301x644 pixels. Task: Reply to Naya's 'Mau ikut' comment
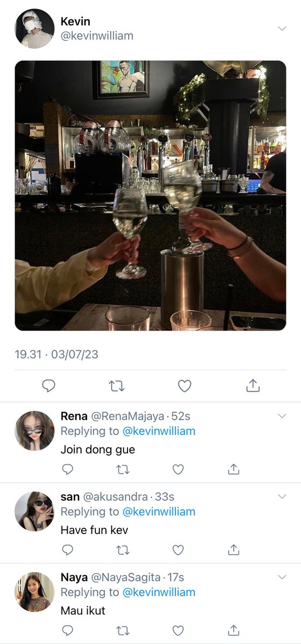(67, 630)
